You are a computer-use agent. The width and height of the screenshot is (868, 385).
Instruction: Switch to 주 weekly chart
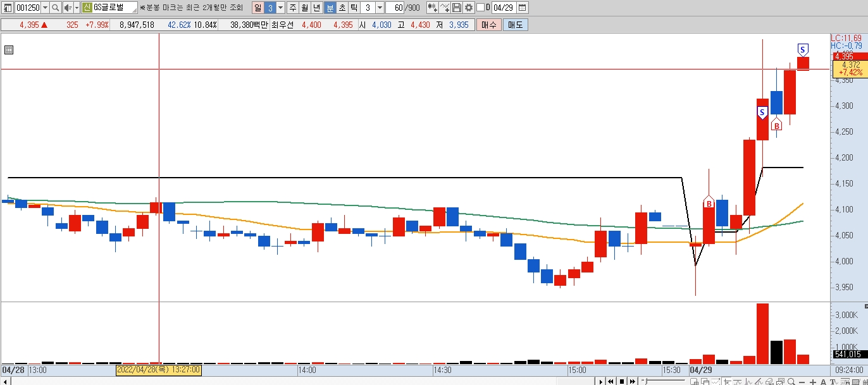pos(293,8)
